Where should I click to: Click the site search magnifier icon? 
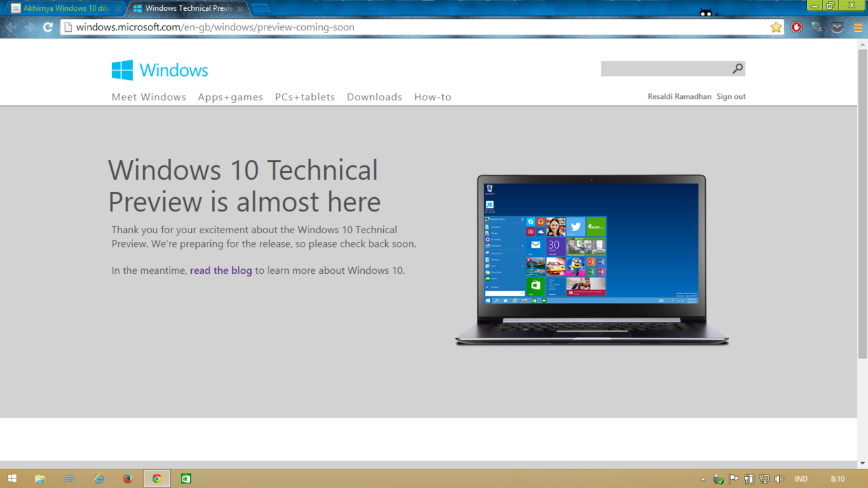(x=738, y=68)
